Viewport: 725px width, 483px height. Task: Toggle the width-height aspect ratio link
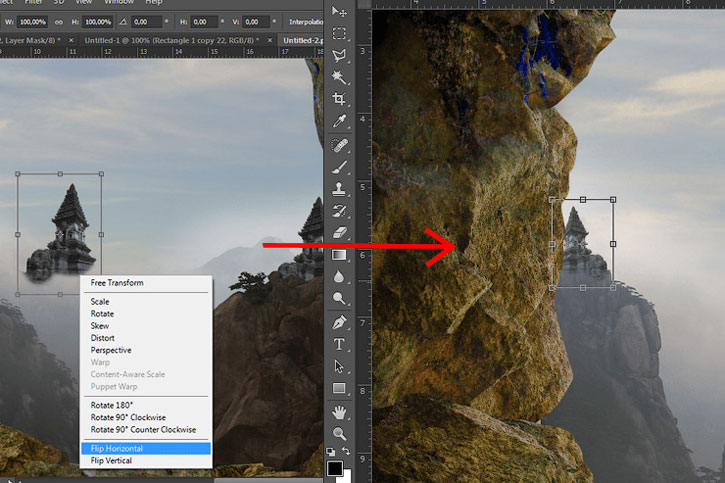coord(59,22)
